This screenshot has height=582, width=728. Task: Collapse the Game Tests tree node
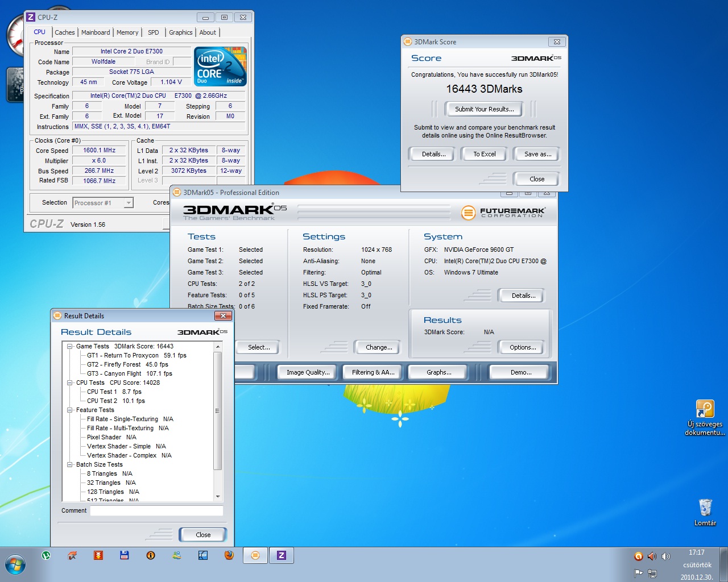[x=70, y=346]
